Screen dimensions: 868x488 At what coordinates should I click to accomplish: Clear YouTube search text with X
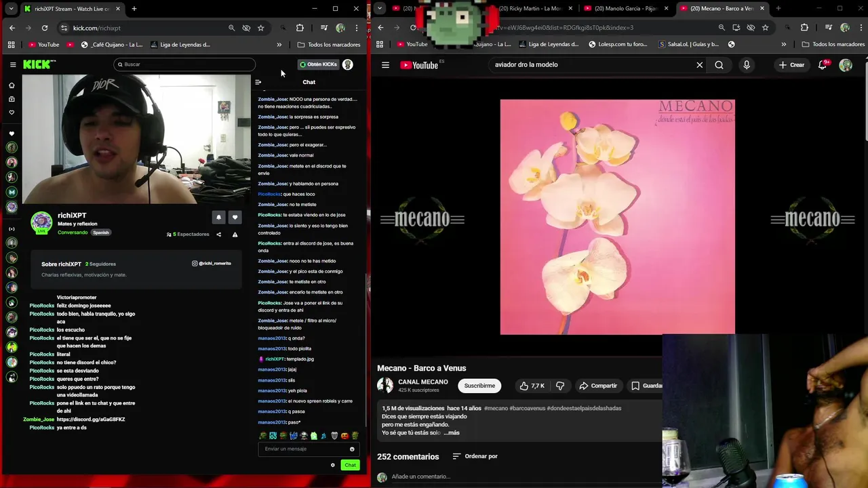click(x=700, y=65)
